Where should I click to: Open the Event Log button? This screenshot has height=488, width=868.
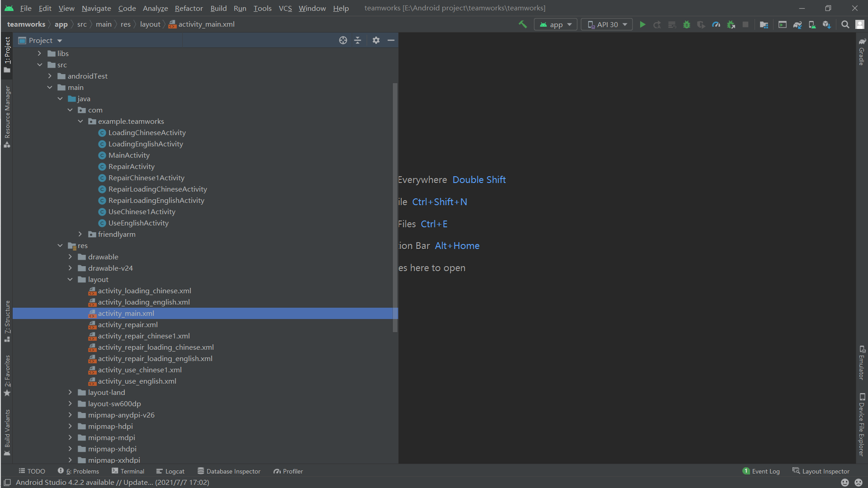point(761,471)
